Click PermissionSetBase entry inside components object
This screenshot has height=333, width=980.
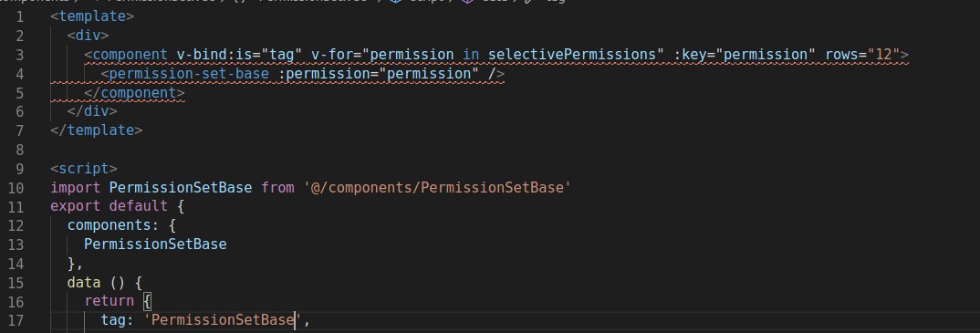coord(155,245)
